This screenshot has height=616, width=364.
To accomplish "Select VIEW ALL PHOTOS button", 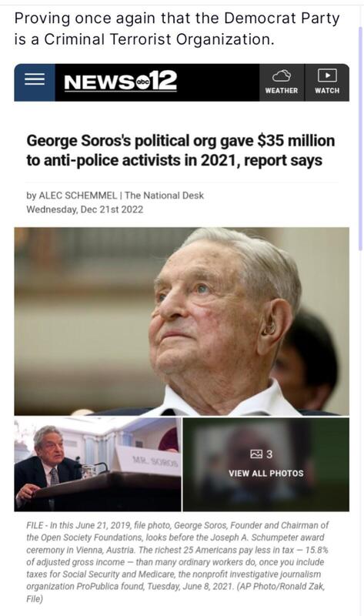I will point(265,474).
